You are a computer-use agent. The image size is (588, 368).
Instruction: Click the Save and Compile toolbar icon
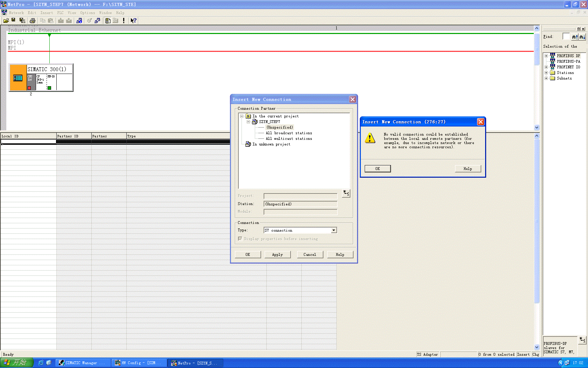coord(22,21)
